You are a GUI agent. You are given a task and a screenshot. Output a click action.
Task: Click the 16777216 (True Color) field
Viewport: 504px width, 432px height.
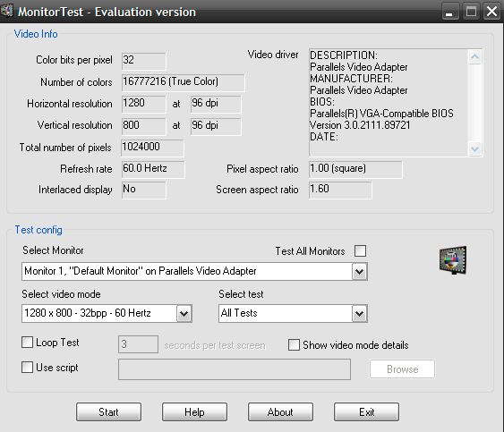184,82
